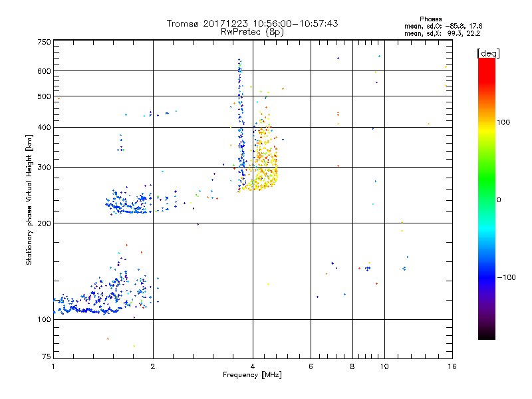
Task: Click colorbar tick label 100
Action: point(503,122)
